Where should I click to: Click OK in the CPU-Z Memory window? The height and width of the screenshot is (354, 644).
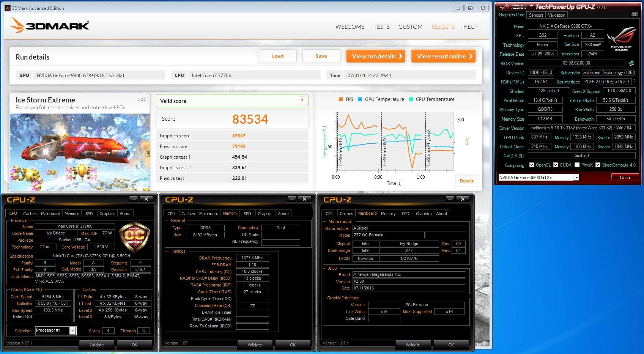[x=293, y=345]
